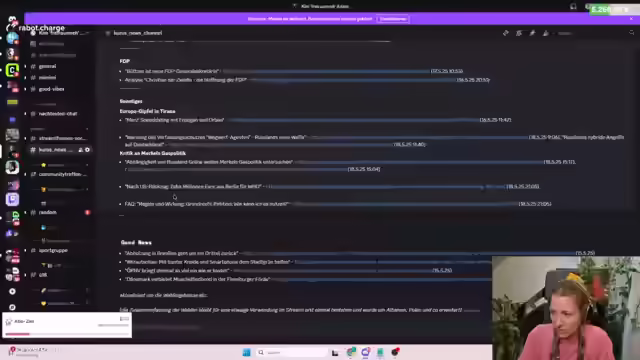Image resolution: width=640 pixels, height=360 pixels.
Task: Toggle the member list icon in header
Action: (546, 33)
